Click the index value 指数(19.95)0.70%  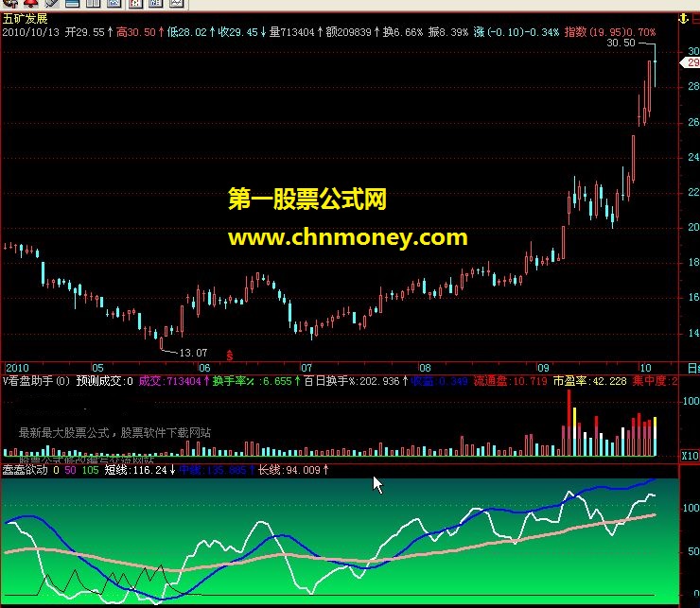coord(610,32)
